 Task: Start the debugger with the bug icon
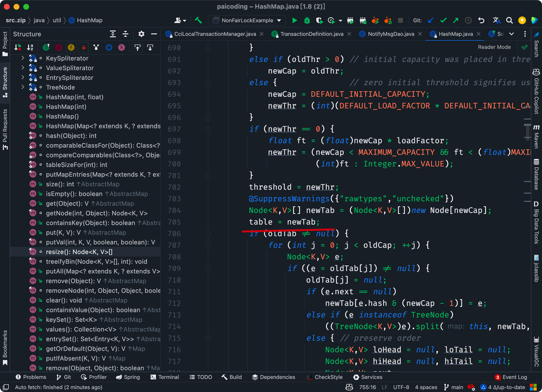[307, 20]
